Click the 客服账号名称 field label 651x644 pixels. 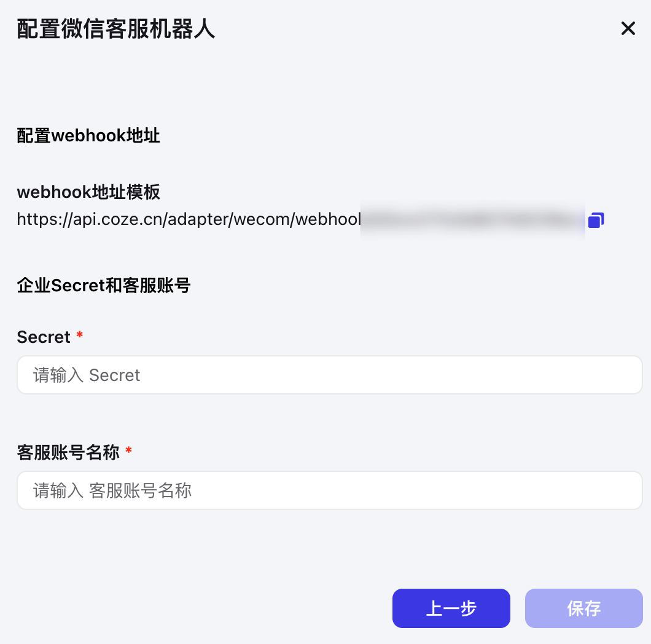(x=68, y=452)
